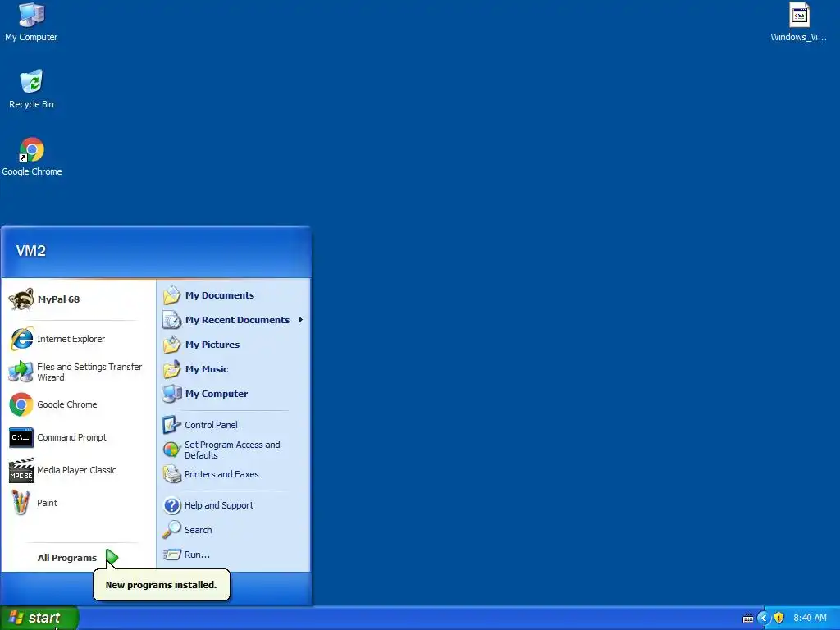The image size is (840, 630).
Task: Click the My Music folder icon
Action: [x=172, y=369]
